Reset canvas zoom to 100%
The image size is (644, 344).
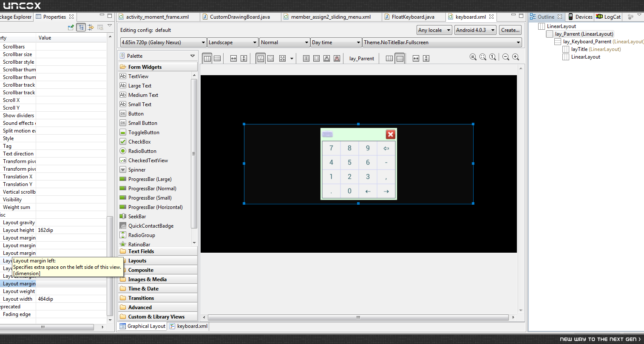pos(493,57)
